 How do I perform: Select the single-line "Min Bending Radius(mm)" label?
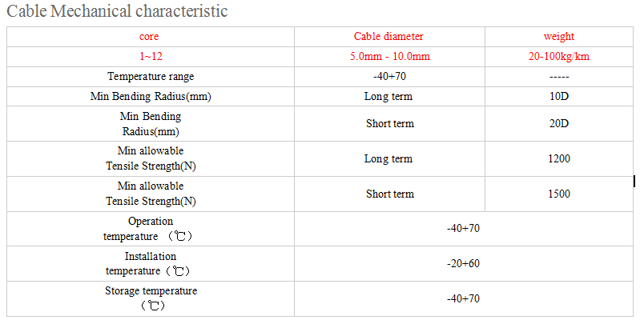(x=151, y=97)
